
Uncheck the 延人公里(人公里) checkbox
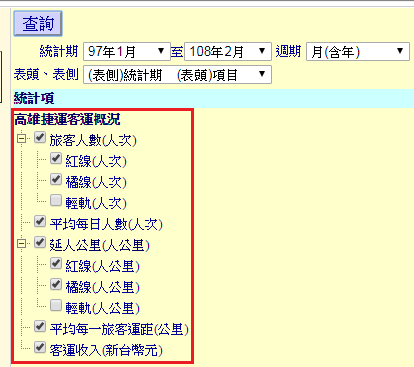[40, 242]
